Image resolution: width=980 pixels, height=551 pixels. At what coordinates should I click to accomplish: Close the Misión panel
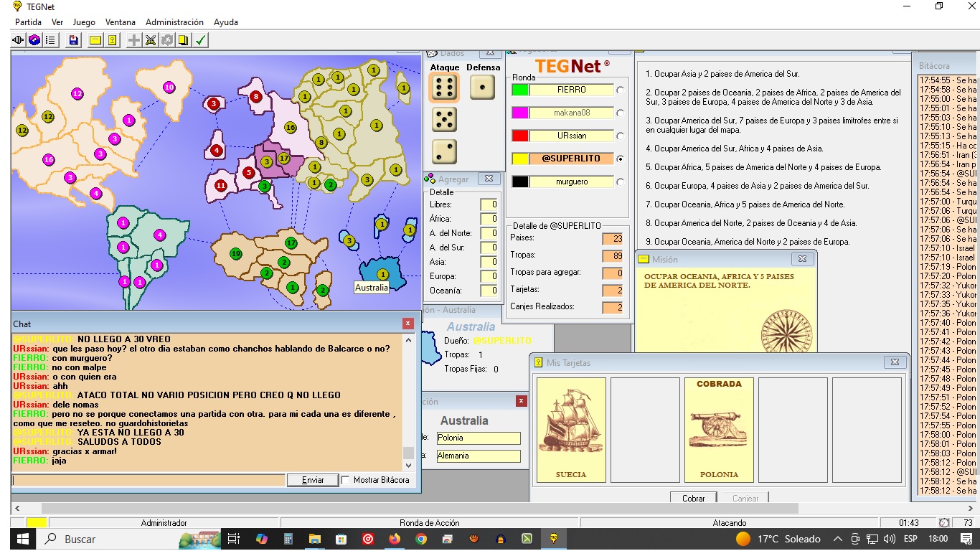802,259
